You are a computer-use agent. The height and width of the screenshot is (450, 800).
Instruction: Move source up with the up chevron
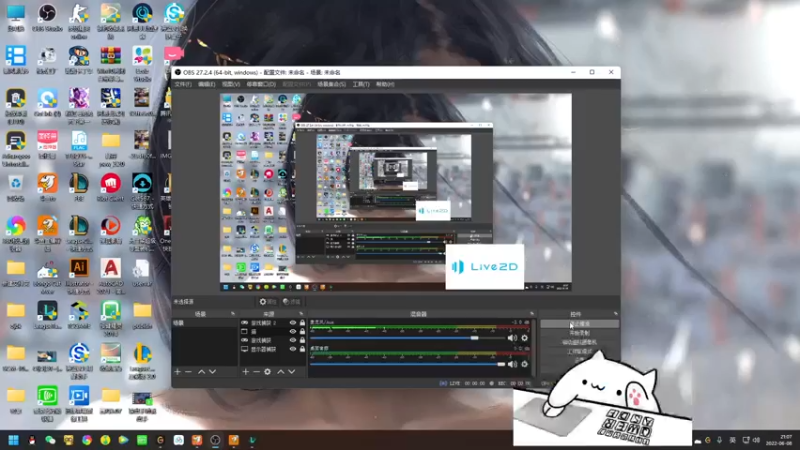(281, 371)
